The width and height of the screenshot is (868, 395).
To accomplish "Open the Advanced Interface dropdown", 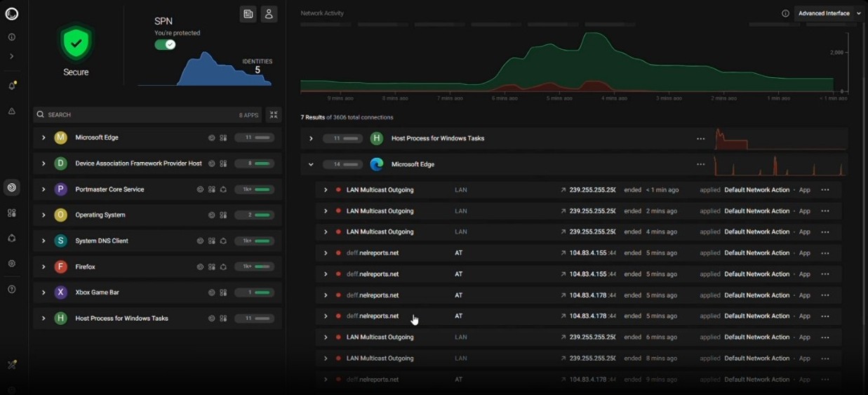I will click(x=829, y=13).
